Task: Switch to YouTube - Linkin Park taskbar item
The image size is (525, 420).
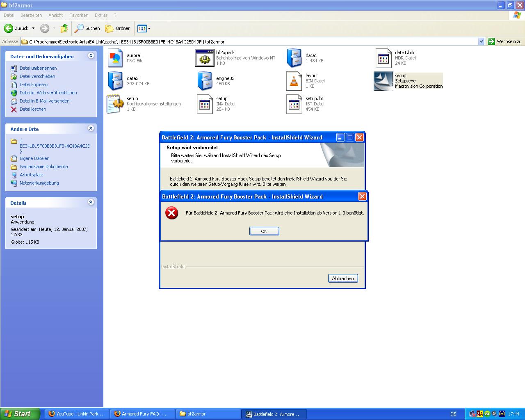Action: [77, 414]
